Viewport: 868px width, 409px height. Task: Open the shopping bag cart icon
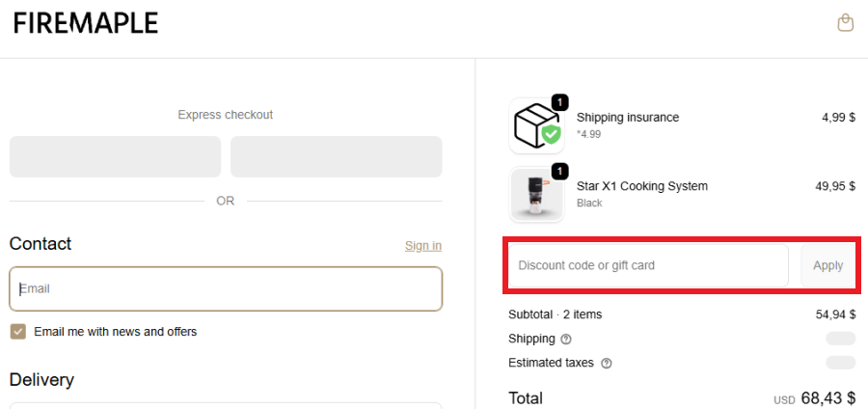point(845,22)
